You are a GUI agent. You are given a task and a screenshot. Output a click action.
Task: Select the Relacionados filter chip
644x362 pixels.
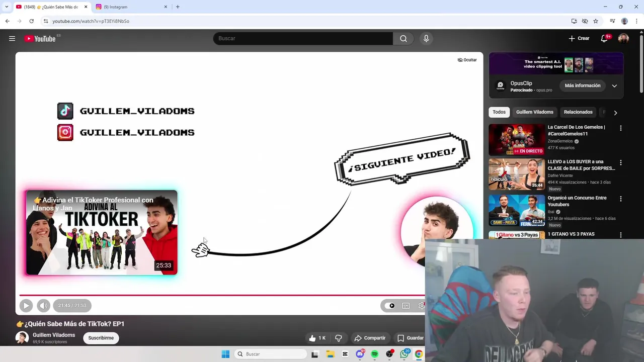coord(578,112)
